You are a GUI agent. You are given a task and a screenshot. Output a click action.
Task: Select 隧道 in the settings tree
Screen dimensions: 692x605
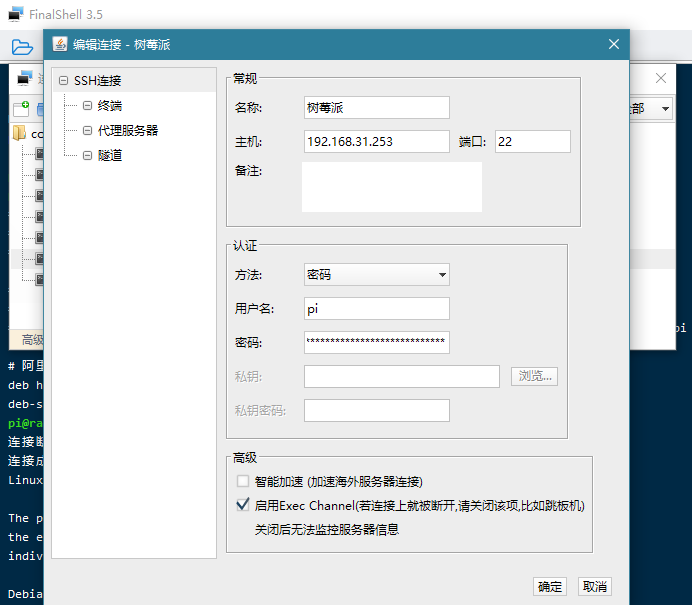click(110, 155)
